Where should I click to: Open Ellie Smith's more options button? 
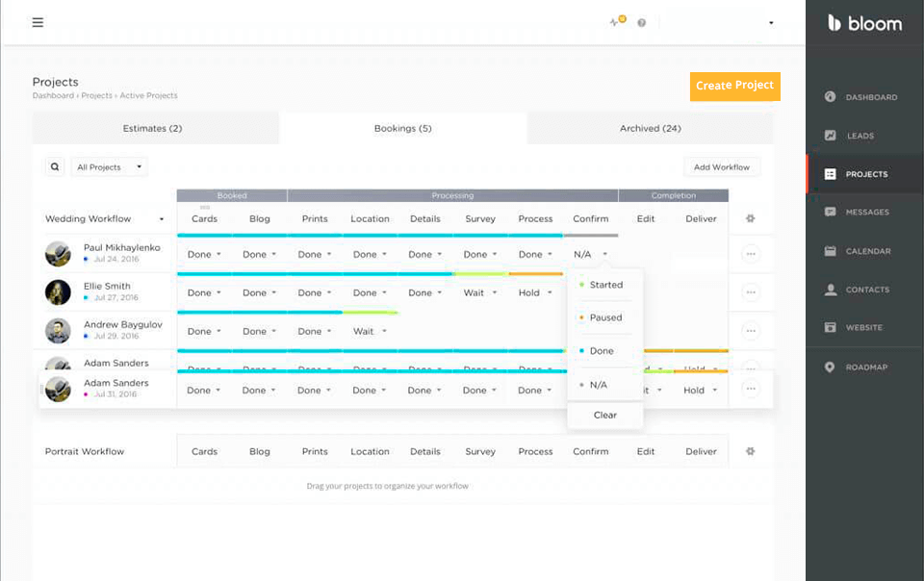click(751, 292)
